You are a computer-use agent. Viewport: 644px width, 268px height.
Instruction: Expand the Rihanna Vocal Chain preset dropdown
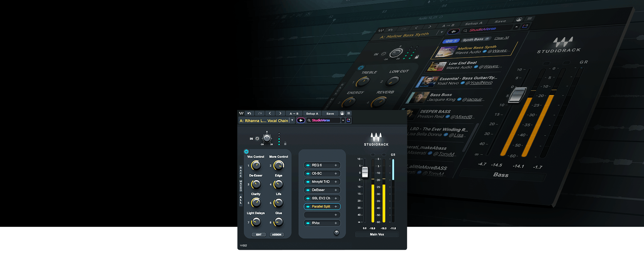292,120
